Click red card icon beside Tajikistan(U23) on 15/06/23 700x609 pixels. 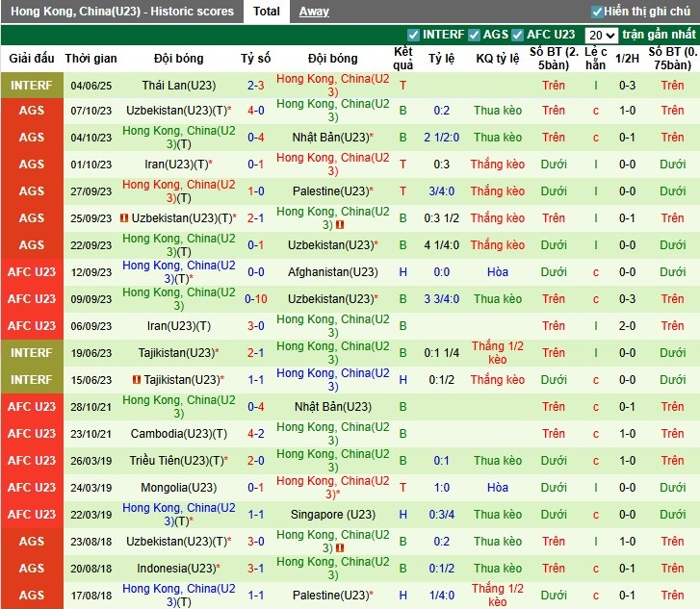click(x=137, y=380)
